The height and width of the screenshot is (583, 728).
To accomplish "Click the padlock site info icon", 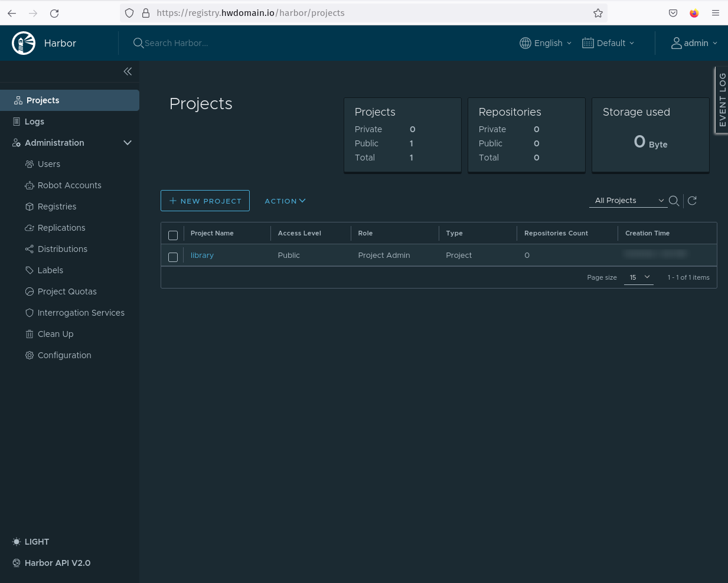I will point(146,13).
